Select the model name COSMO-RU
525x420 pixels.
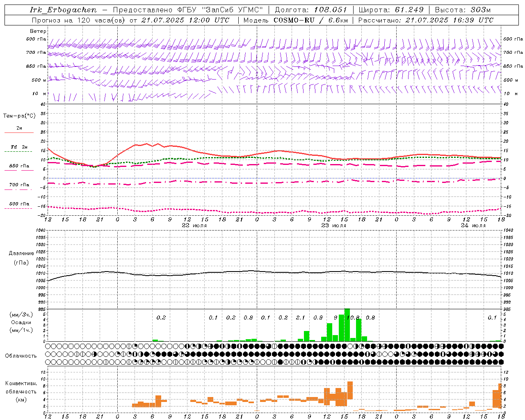(294, 20)
